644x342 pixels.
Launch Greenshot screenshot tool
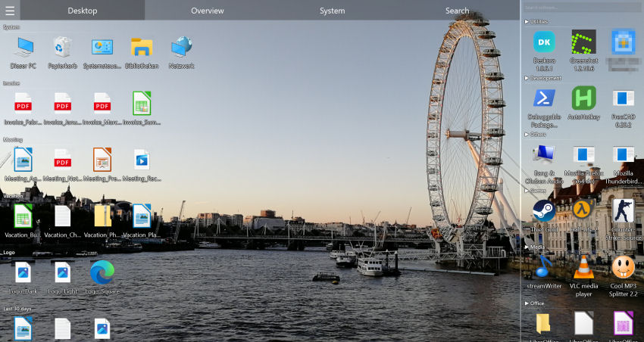583,51
